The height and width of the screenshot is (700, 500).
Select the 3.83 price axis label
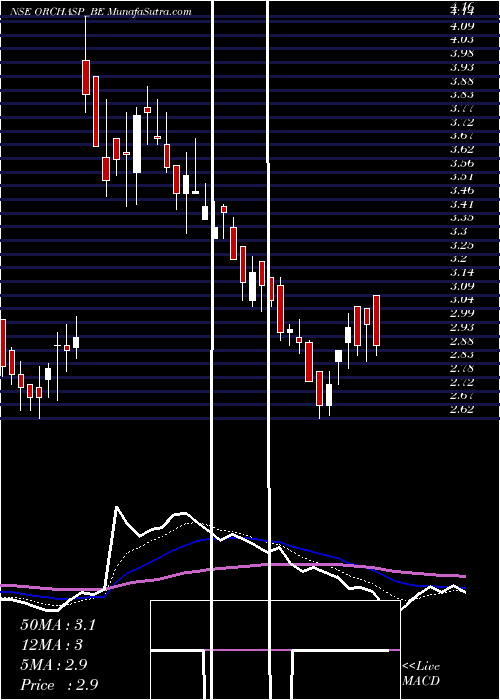tap(462, 94)
